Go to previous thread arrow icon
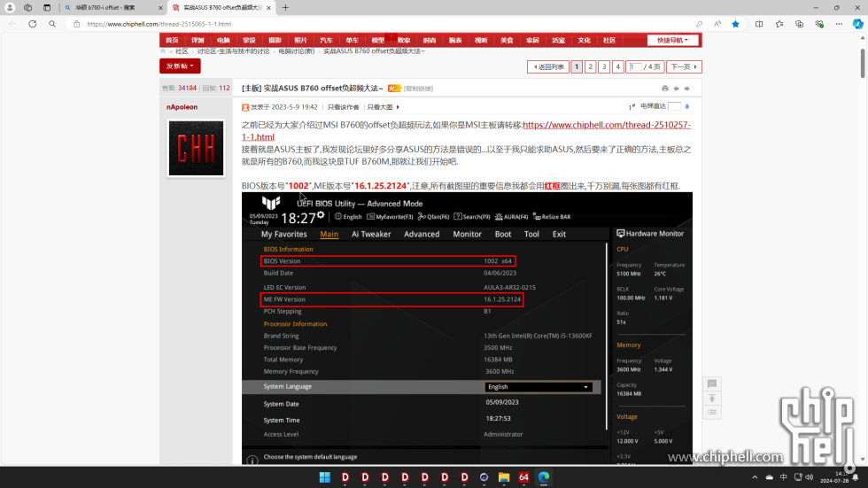This screenshot has width=868, height=488. [677, 89]
